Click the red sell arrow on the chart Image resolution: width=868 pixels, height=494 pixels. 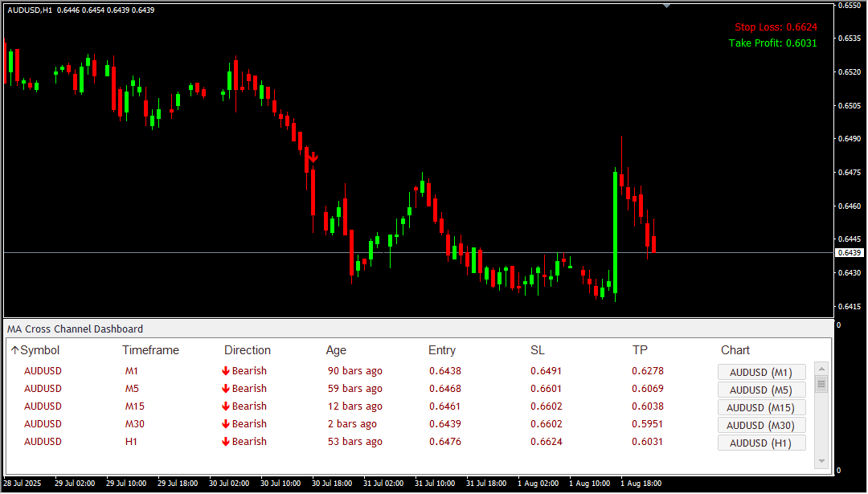point(313,158)
